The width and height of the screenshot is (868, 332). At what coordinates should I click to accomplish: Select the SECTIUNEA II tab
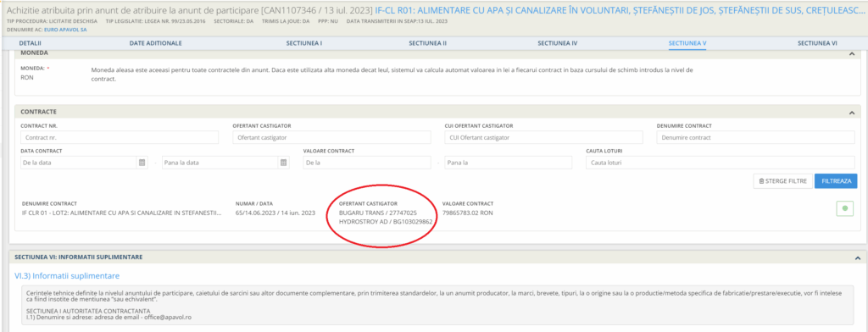427,42
